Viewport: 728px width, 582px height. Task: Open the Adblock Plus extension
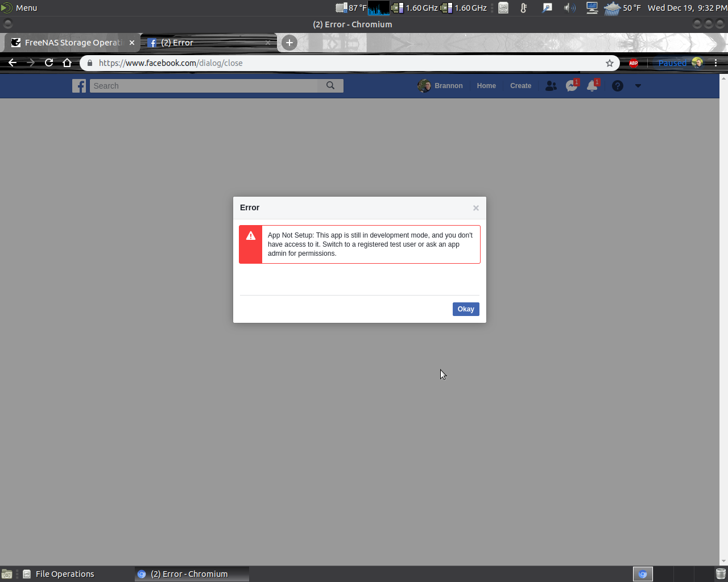634,63
